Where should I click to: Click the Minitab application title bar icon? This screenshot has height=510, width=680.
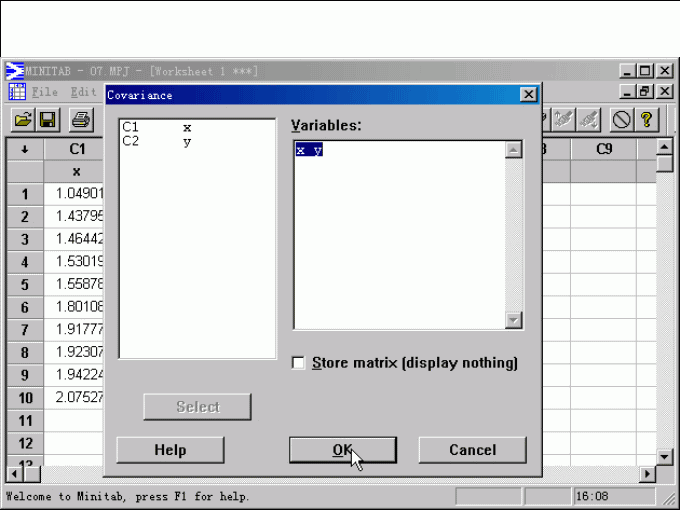click(15, 71)
